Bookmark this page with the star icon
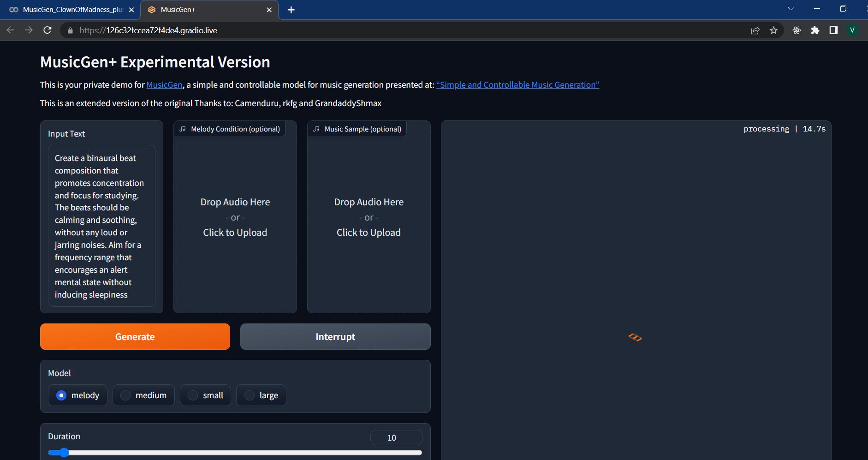Image resolution: width=868 pixels, height=460 pixels. (773, 30)
